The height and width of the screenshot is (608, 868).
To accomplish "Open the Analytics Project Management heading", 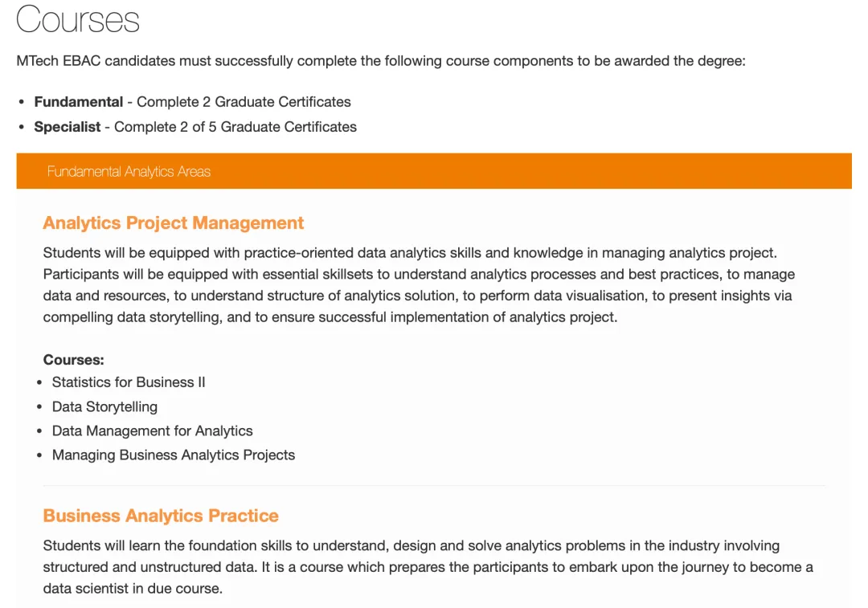I will 174,222.
